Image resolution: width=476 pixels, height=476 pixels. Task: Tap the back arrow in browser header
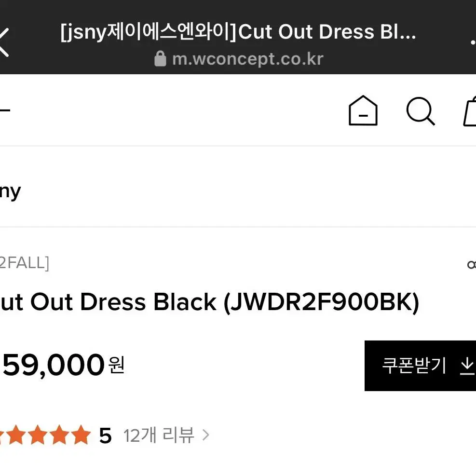click(x=4, y=42)
